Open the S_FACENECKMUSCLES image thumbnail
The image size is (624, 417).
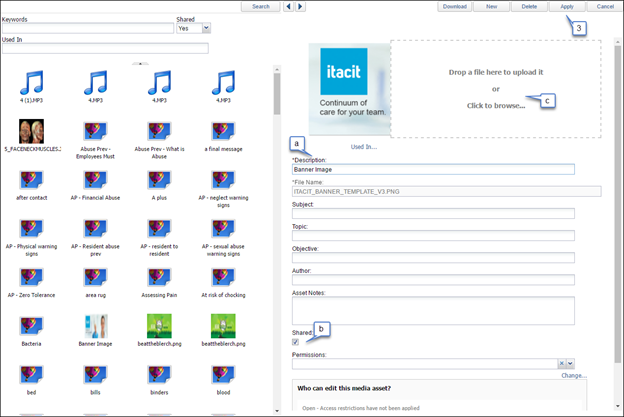(x=31, y=131)
